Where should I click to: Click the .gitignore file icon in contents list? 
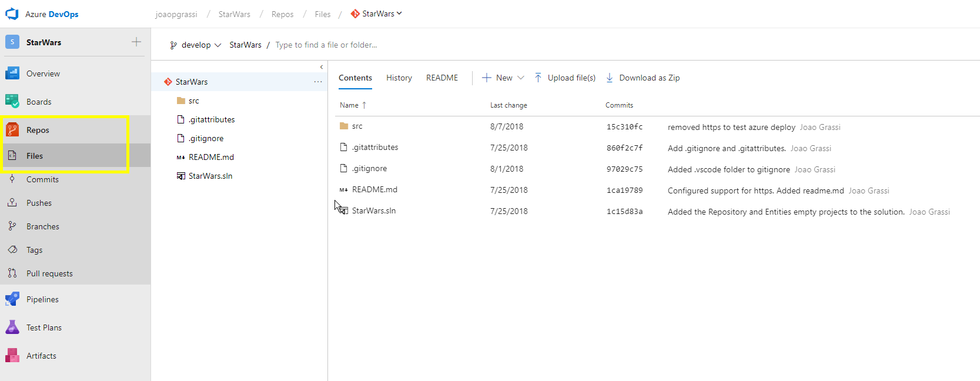(344, 168)
